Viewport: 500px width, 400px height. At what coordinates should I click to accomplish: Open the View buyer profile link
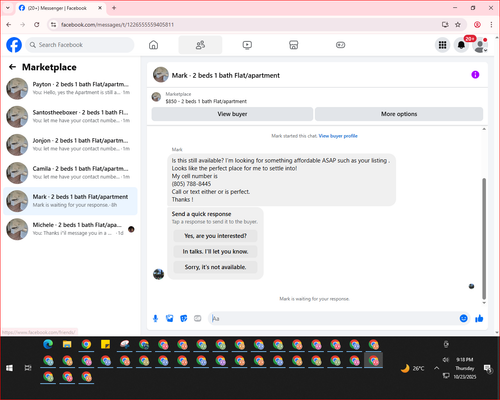[x=338, y=136]
